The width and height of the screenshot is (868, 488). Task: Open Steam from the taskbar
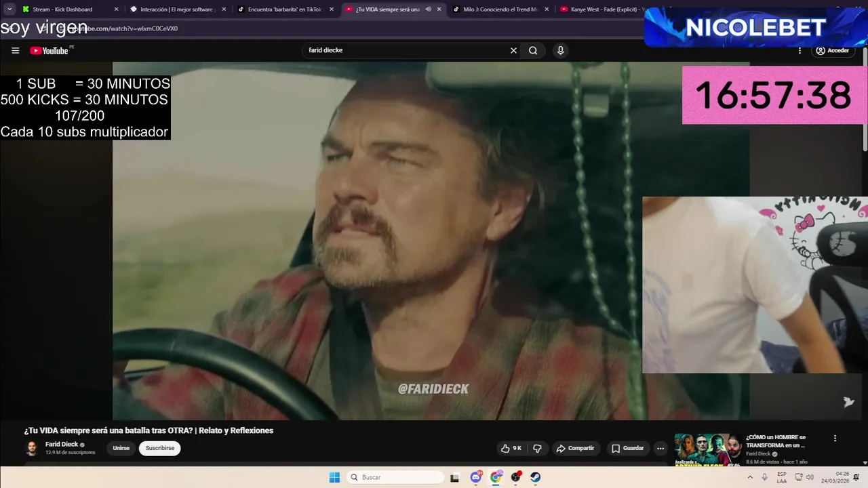pos(536,477)
